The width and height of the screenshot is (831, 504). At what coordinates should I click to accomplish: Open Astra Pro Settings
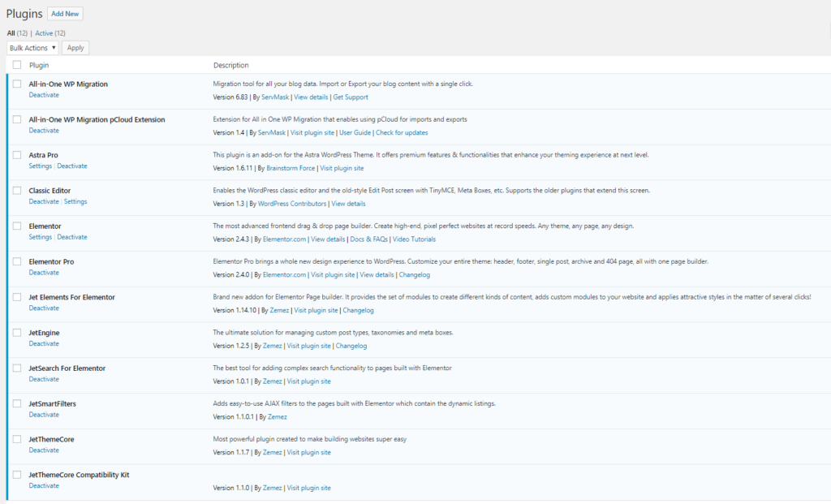(x=40, y=166)
